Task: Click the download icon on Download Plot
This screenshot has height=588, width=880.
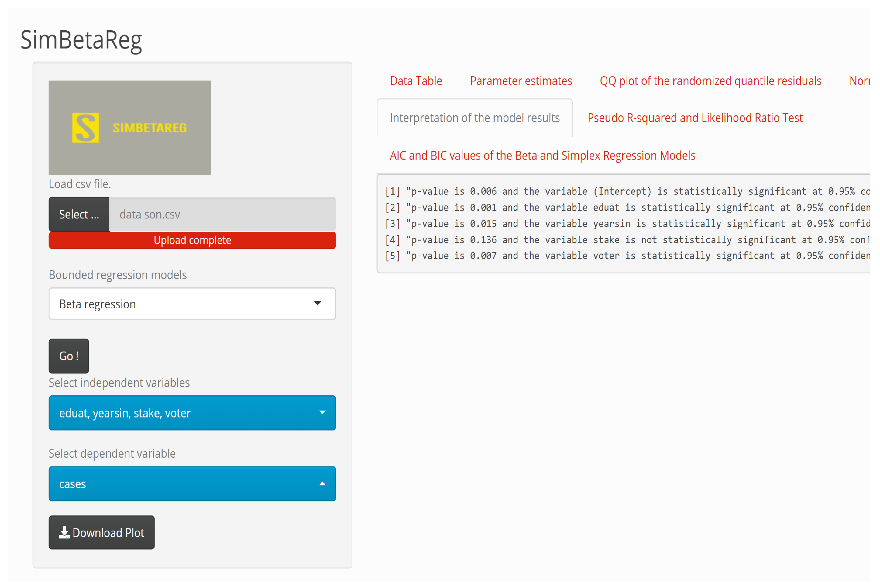Action: pyautogui.click(x=64, y=532)
